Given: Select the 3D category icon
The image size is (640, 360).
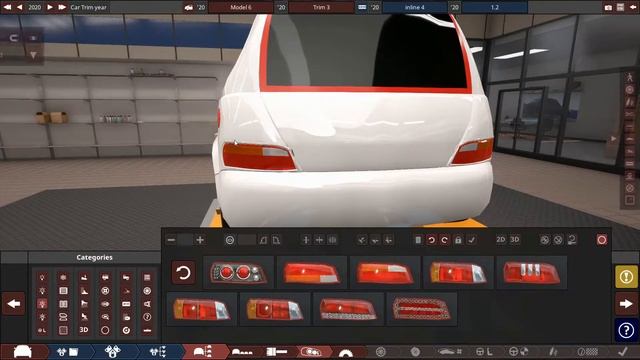Looking at the screenshot, I should pos(84,330).
